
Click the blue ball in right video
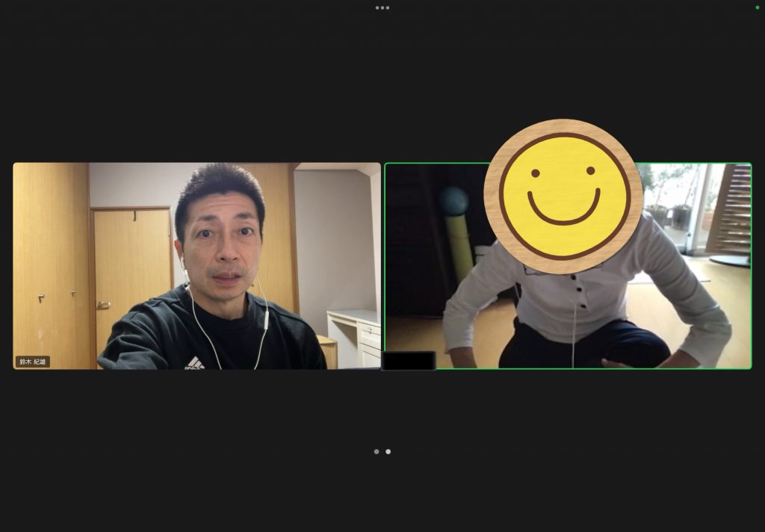tap(453, 201)
